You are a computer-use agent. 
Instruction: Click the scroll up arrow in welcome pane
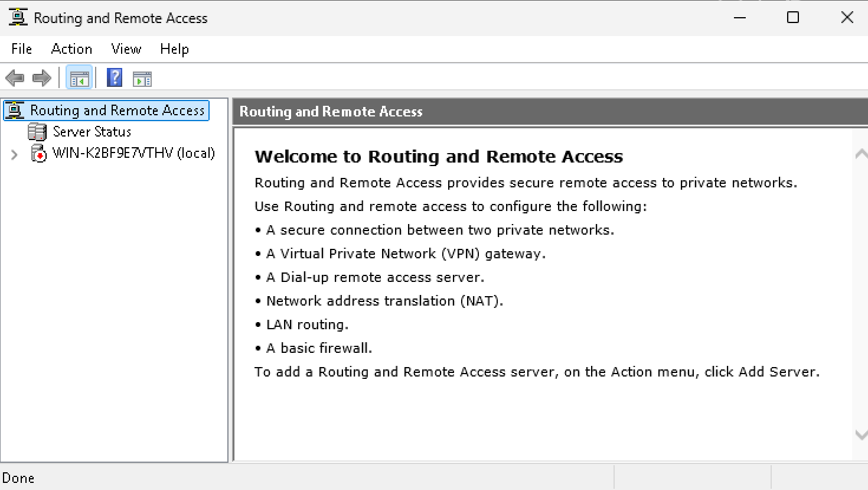coord(861,154)
